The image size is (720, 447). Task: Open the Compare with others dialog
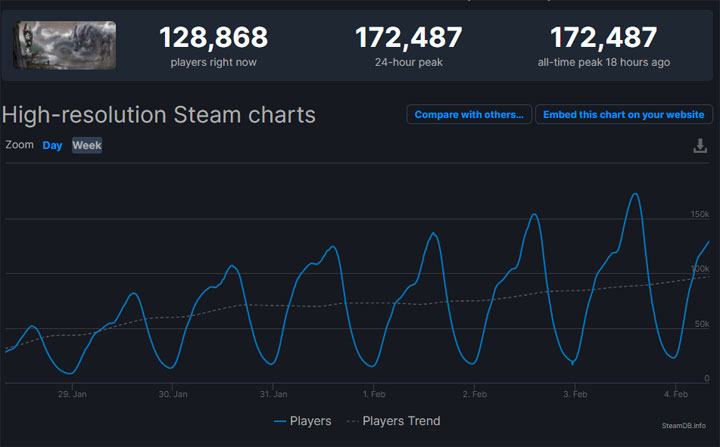(x=469, y=114)
